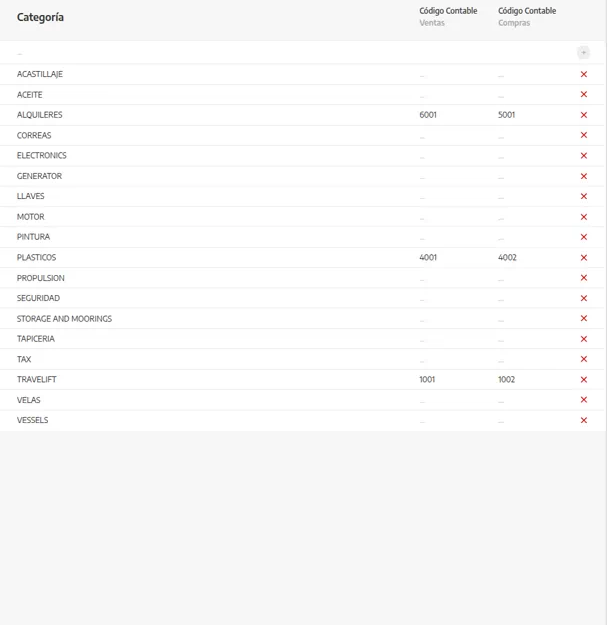The height and width of the screenshot is (625, 615).
Task: Click the Categoría column header
Action: point(40,17)
